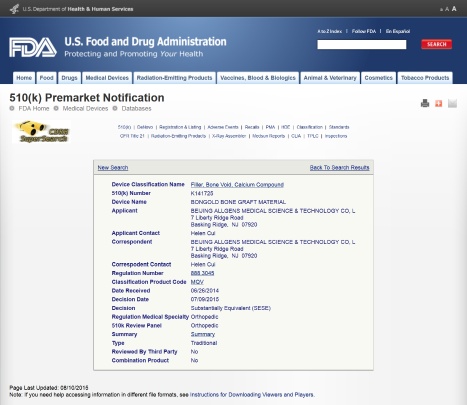Open the Tobacco Products tab
This screenshot has height=405, width=467.
[425, 78]
